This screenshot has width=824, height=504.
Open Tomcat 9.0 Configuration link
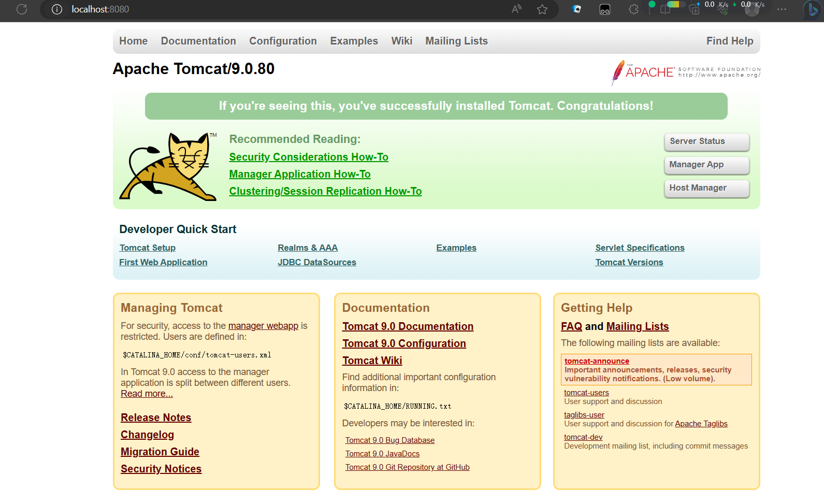pos(404,343)
